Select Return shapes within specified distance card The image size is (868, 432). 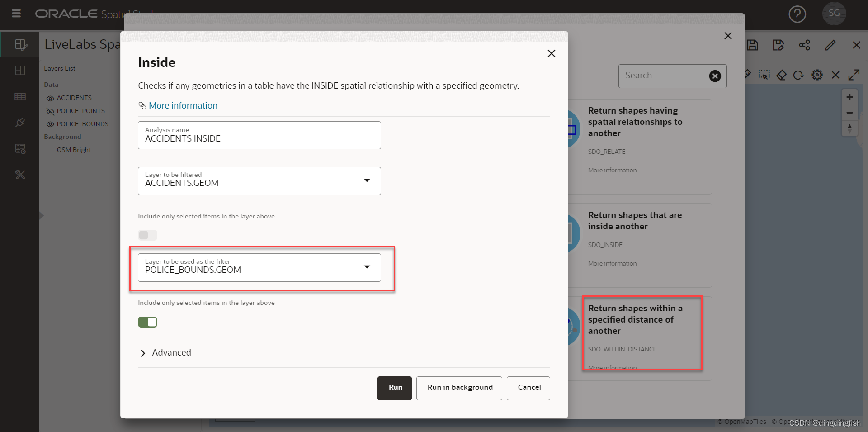pyautogui.click(x=641, y=338)
